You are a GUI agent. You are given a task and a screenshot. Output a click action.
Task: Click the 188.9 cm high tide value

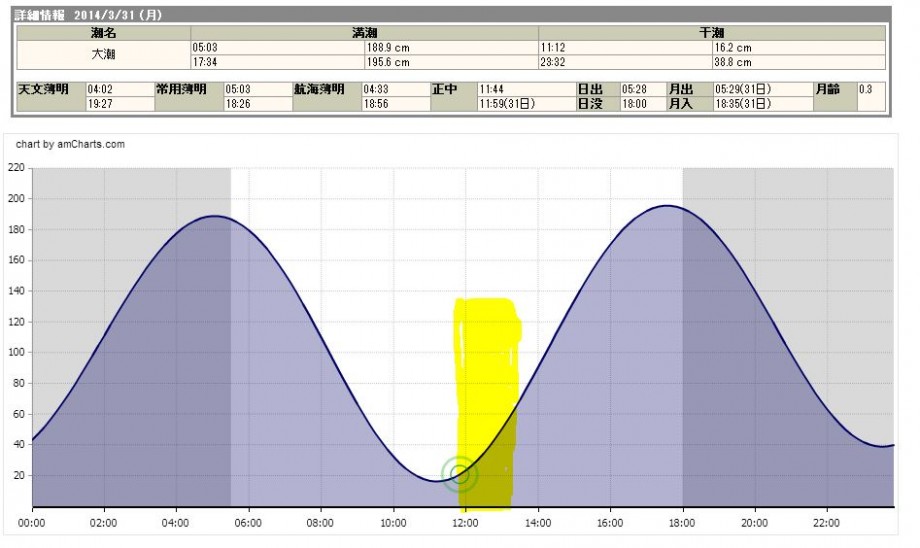pyautogui.click(x=451, y=48)
